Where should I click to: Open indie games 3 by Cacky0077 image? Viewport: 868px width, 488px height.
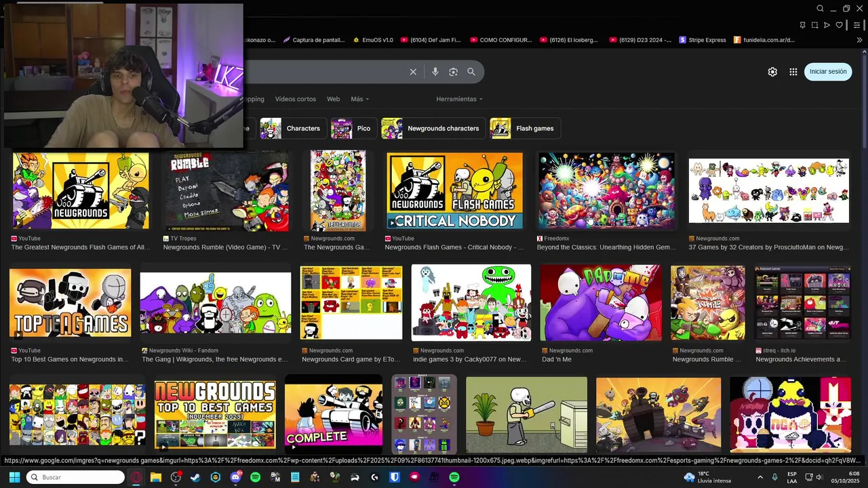471,302
